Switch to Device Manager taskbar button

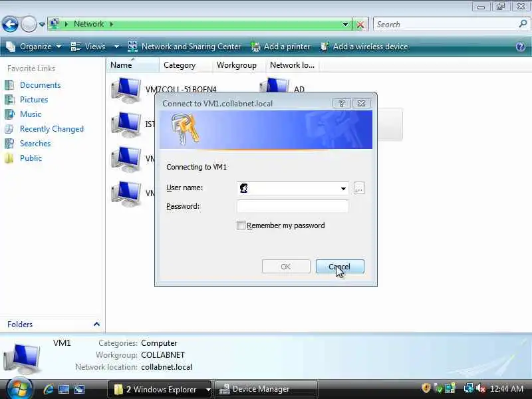pos(267,389)
